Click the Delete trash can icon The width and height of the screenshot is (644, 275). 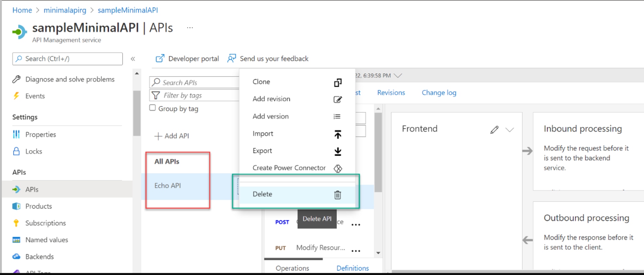[337, 195]
